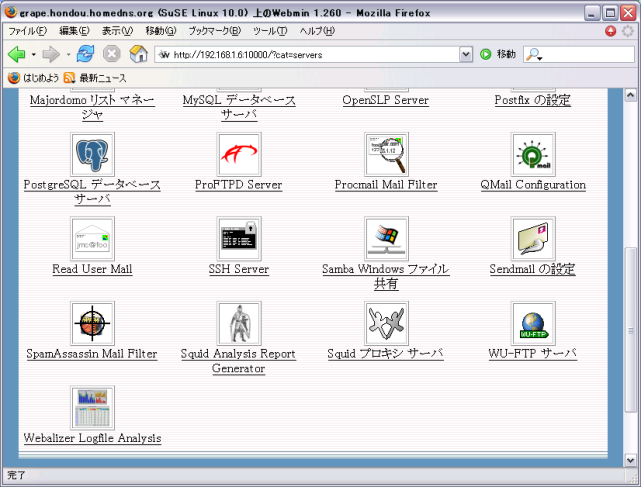The image size is (641, 487).
Task: Select the QMail Configuration icon
Action: (533, 154)
